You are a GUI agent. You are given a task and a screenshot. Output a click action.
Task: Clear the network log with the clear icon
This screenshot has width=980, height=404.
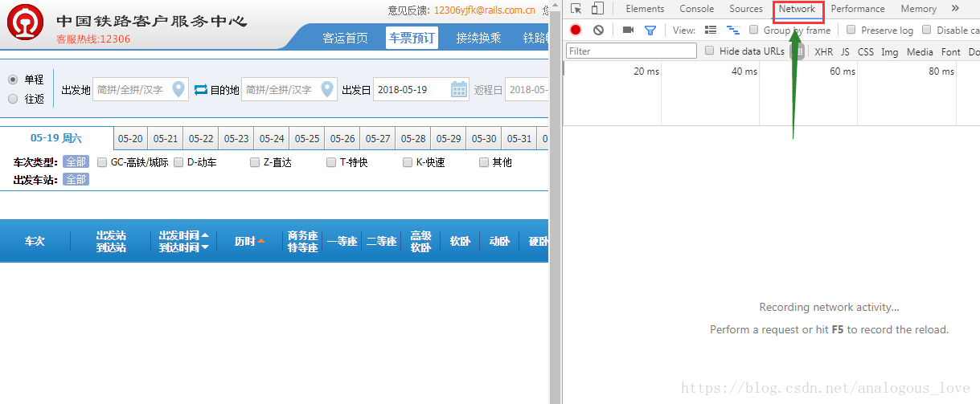click(598, 30)
